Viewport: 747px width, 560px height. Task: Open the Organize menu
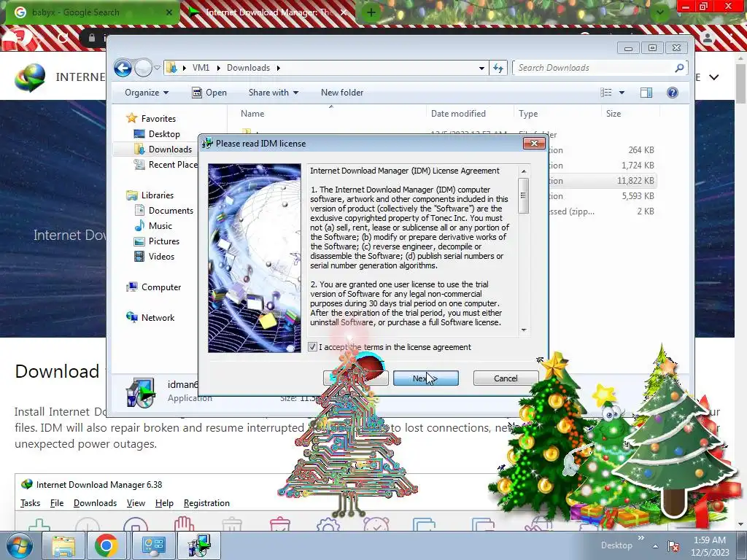pyautogui.click(x=146, y=93)
